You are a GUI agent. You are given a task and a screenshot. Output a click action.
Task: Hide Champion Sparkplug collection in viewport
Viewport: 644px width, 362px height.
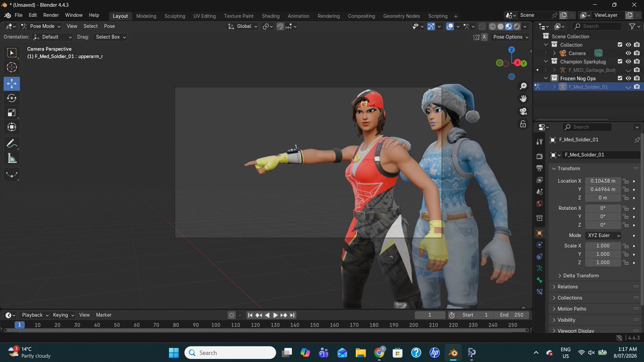[x=628, y=62]
